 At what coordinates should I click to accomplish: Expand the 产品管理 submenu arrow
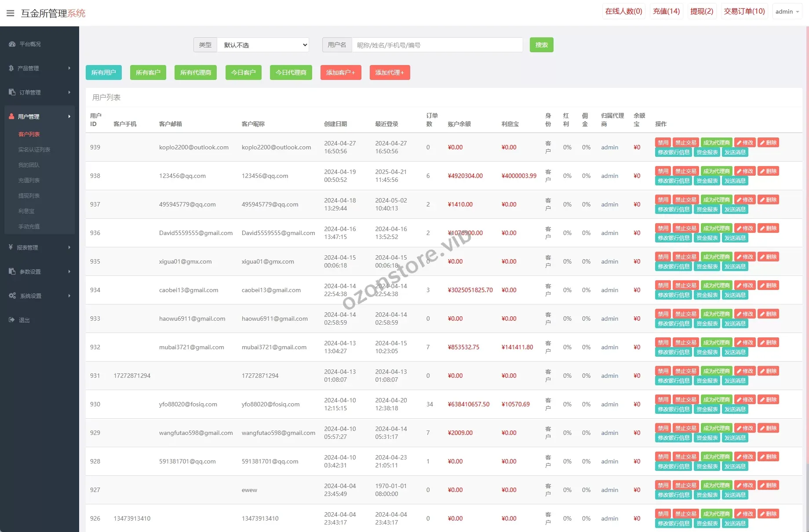pyautogui.click(x=69, y=68)
